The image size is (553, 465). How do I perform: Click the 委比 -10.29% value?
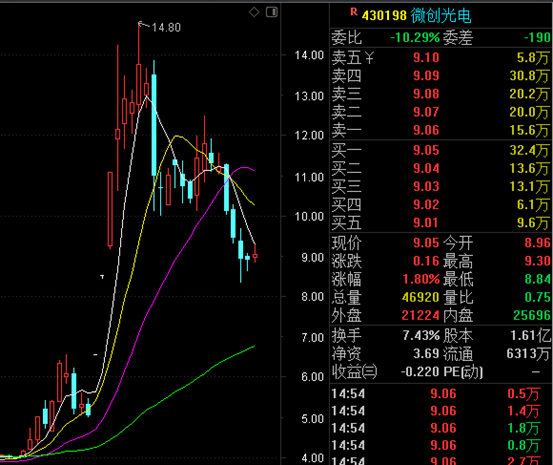coord(415,37)
